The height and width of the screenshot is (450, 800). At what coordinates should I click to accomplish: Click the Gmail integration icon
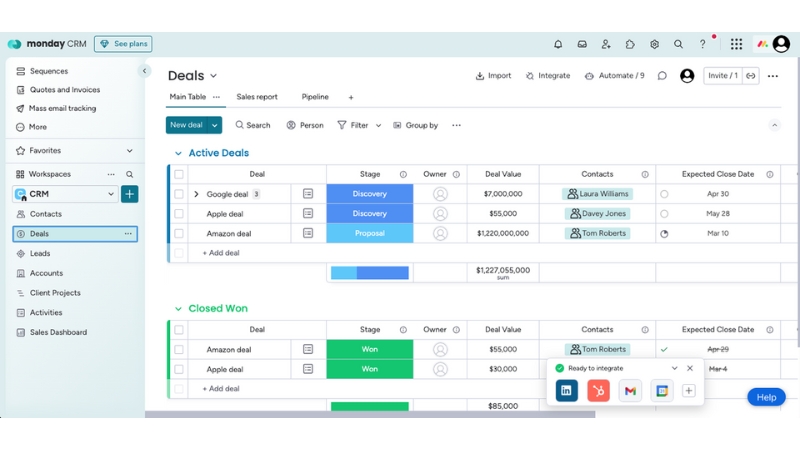click(x=629, y=391)
